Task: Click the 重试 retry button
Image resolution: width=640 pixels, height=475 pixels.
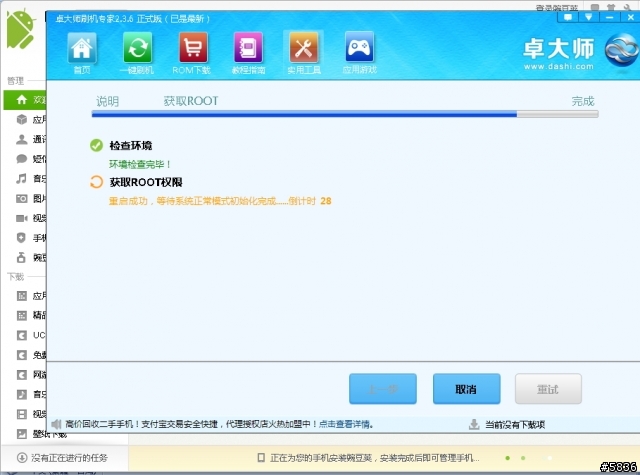Action: [x=548, y=389]
